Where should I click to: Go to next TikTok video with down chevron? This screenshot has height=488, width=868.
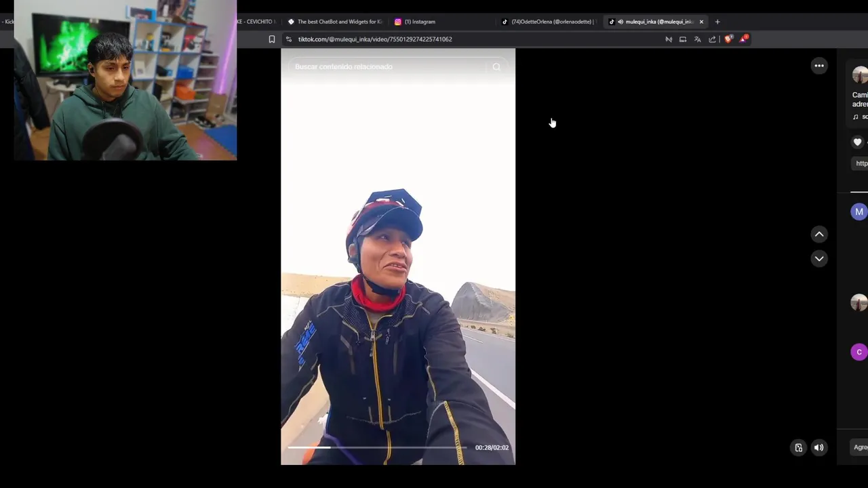pos(819,258)
